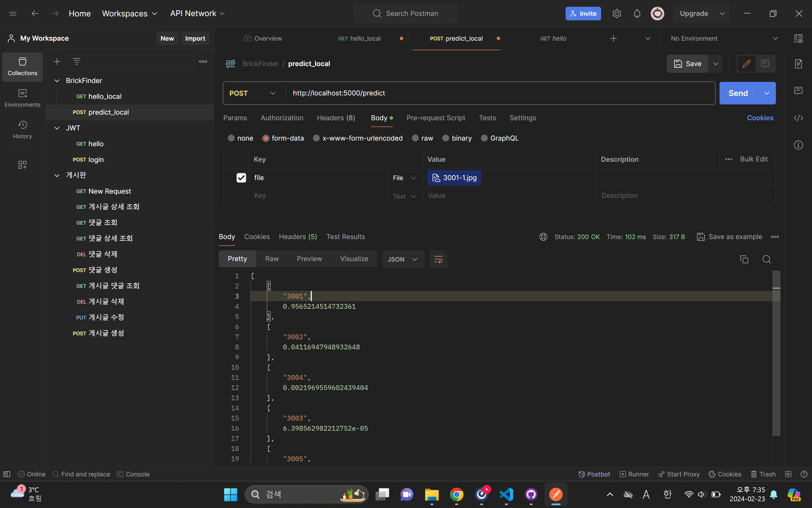
Task: Collapse the 게시판 collection
Action: (57, 175)
